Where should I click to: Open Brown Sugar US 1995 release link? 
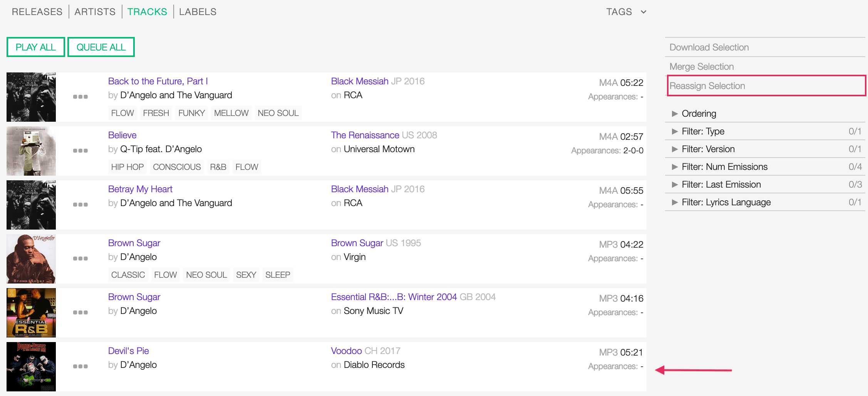coord(357,243)
